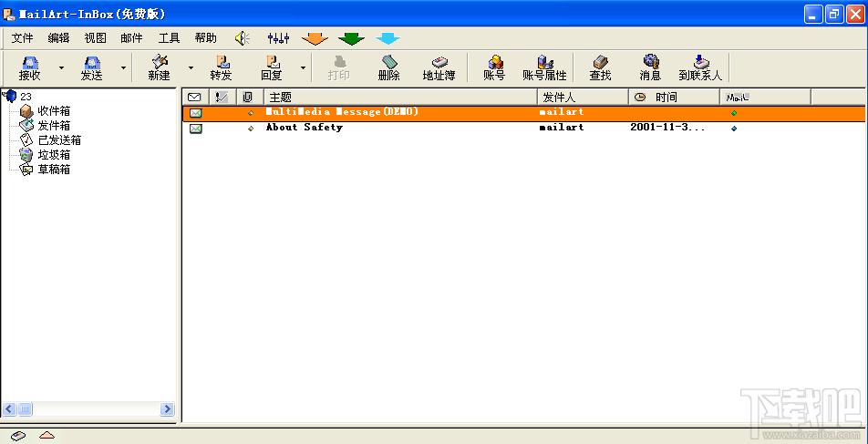Click the blue Mail marker on About Safety row

[734, 129]
